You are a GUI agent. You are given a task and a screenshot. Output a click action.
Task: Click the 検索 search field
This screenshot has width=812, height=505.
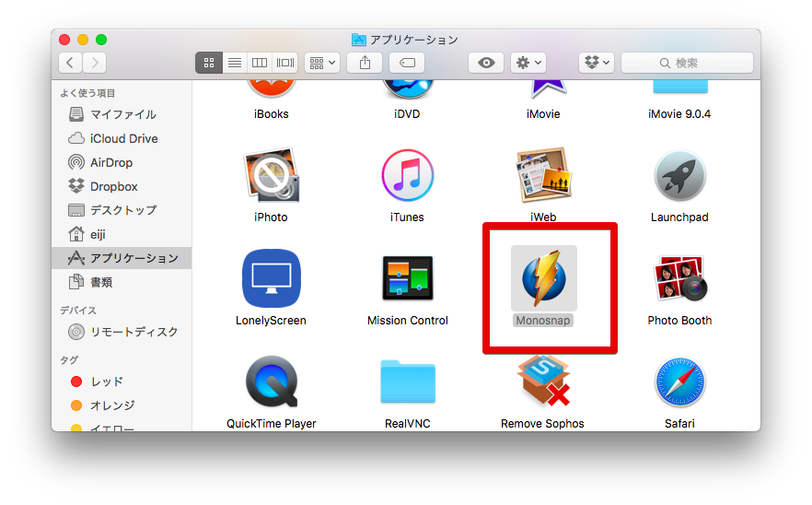pyautogui.click(x=687, y=63)
